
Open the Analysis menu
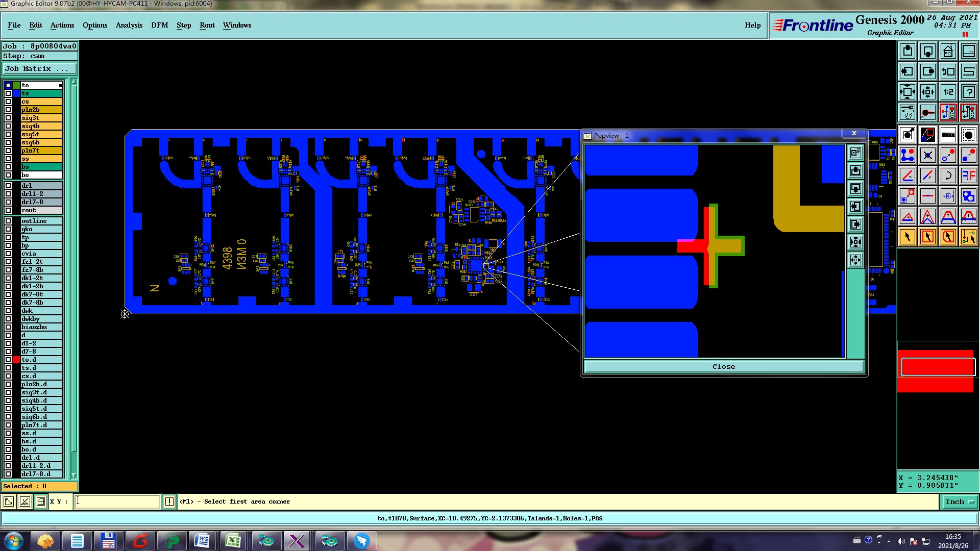(129, 25)
